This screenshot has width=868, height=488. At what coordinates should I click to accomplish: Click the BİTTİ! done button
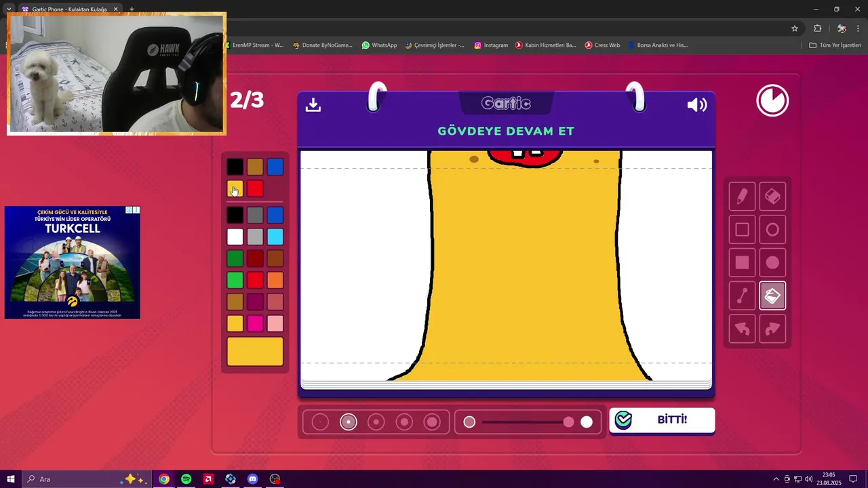coord(662,420)
